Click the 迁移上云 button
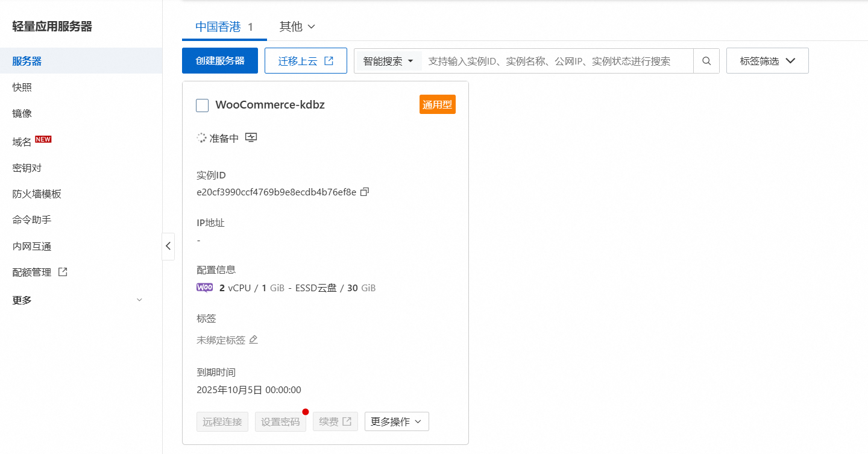Image resolution: width=868 pixels, height=454 pixels. [306, 61]
